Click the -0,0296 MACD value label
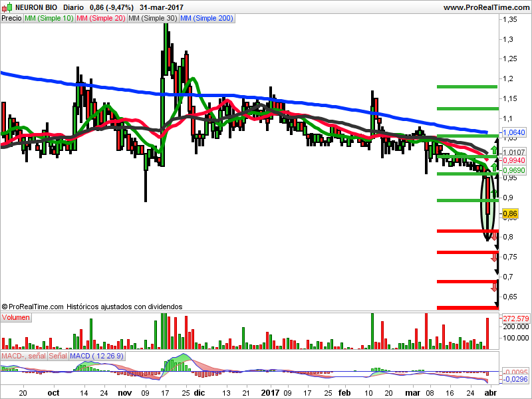The image size is (532, 399). click(515, 379)
